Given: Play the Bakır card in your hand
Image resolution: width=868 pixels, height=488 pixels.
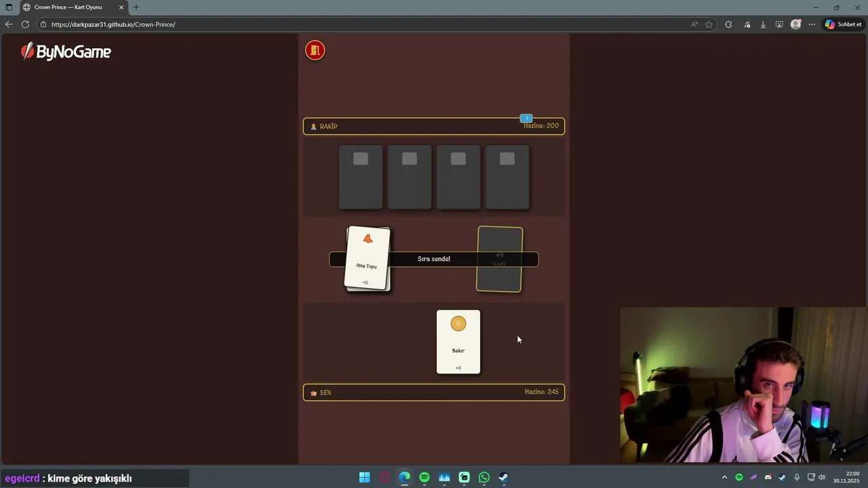Looking at the screenshot, I should click(x=458, y=342).
